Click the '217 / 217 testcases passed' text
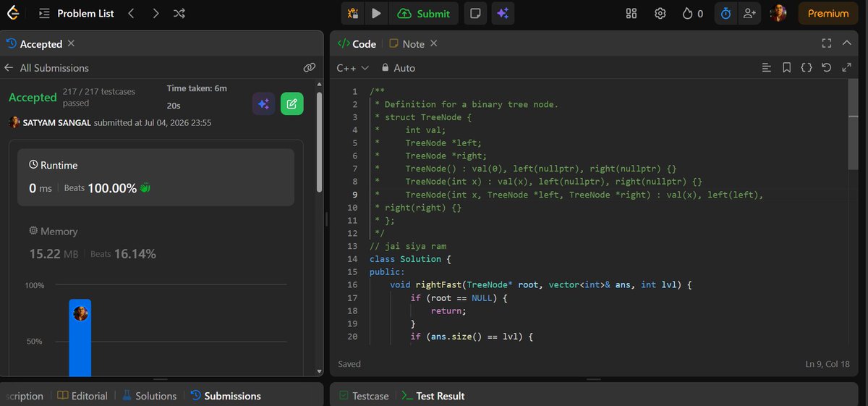The width and height of the screenshot is (868, 406). [98, 97]
